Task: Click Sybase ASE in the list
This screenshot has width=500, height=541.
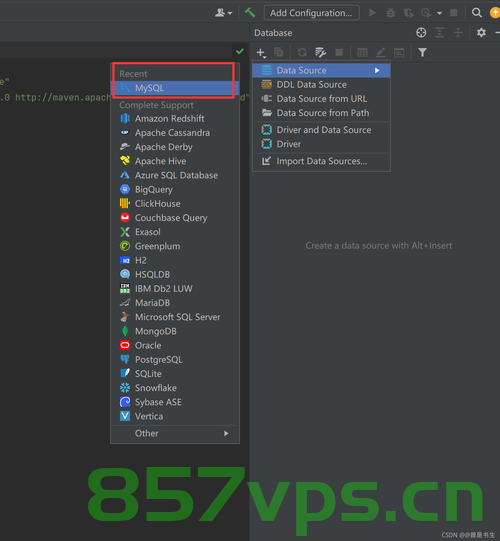Action: [x=175, y=402]
